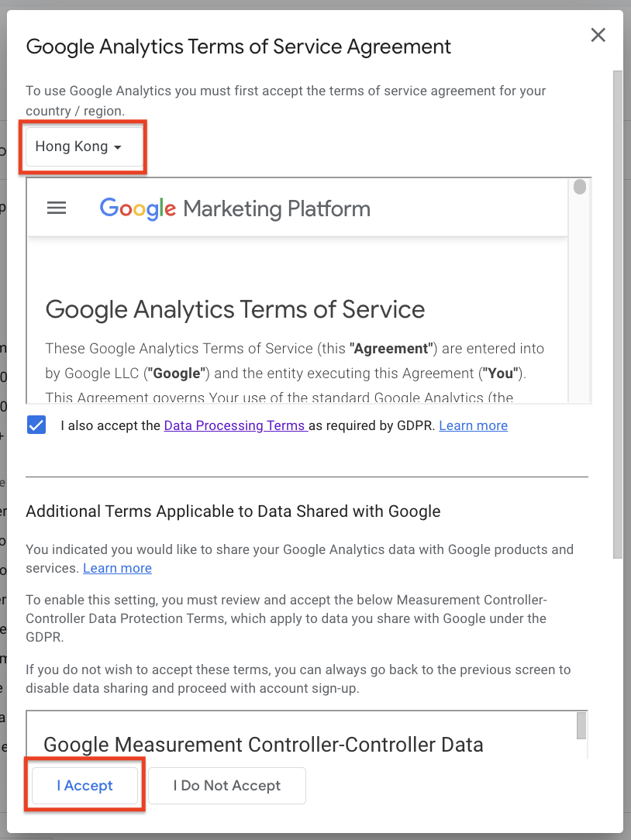
Task: Click the 'Google Analytics Terms of Service' heading
Action: coord(235,309)
